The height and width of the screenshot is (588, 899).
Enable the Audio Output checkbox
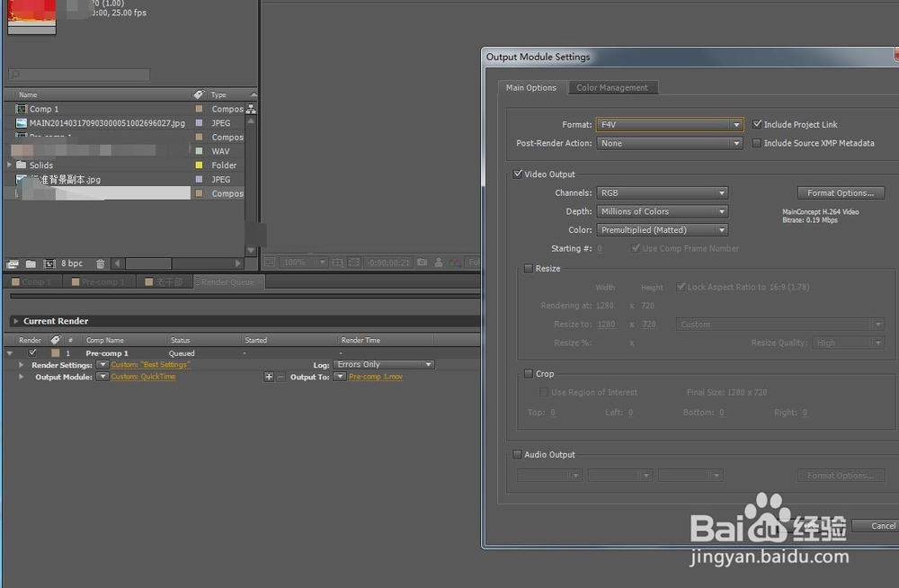point(517,454)
